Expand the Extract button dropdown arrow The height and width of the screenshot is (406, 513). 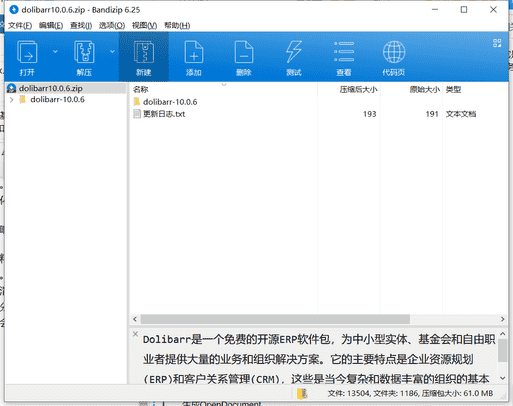(x=112, y=51)
